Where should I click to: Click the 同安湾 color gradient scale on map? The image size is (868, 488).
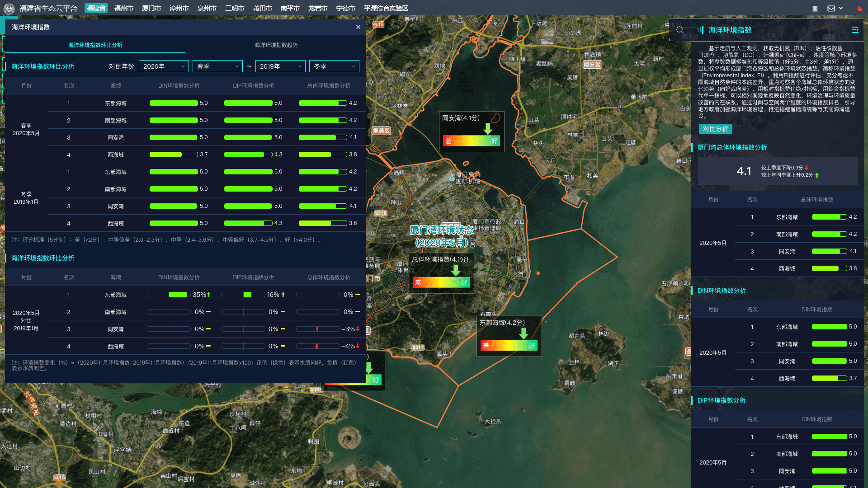[x=471, y=141]
